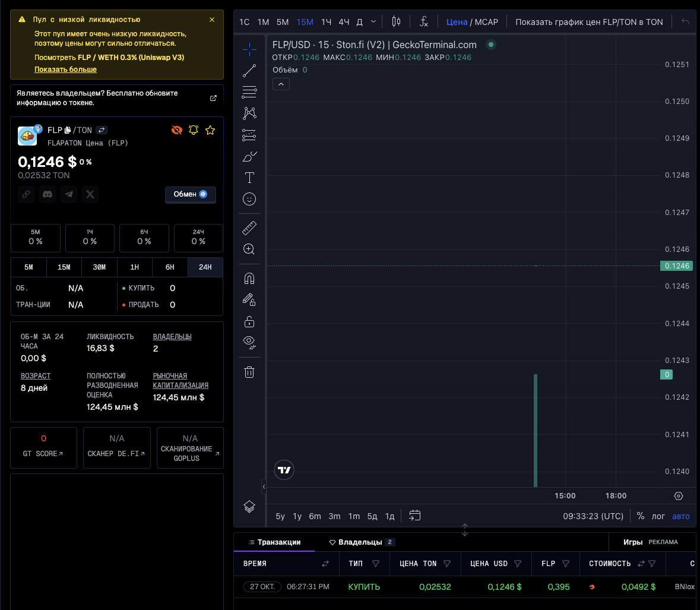Open the forecasting and measurement tools
700x610 pixels.
[249, 134]
